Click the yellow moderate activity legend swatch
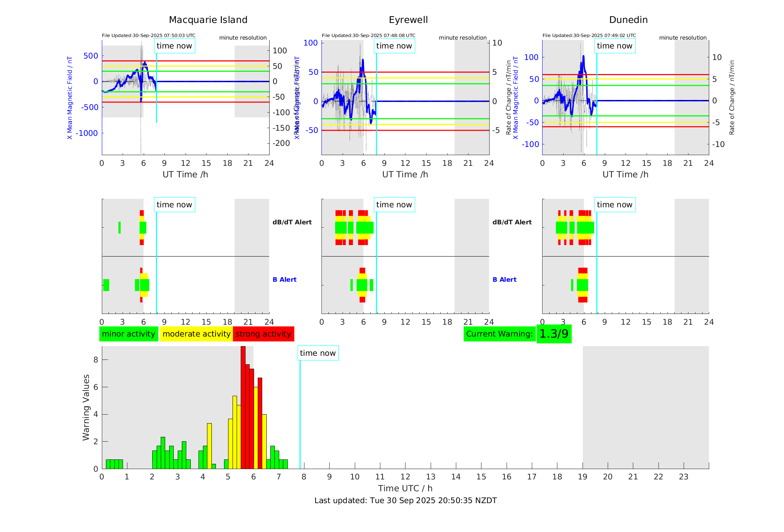 coord(196,334)
